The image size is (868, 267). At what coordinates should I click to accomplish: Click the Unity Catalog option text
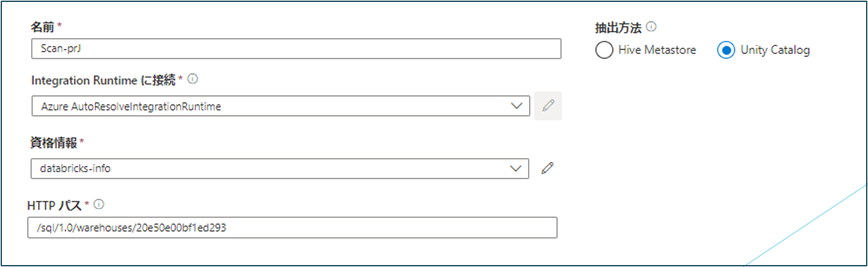coord(775,50)
